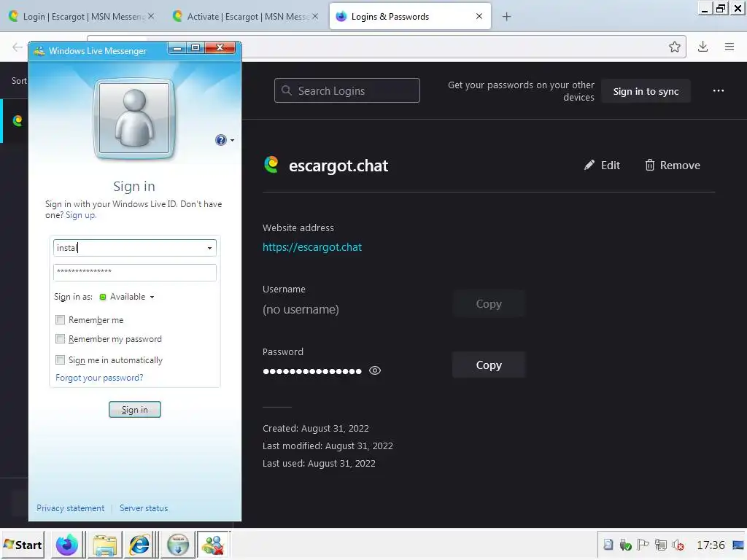Open the Firefox hamburger menu
Viewport: 747px width, 560px height.
[729, 47]
